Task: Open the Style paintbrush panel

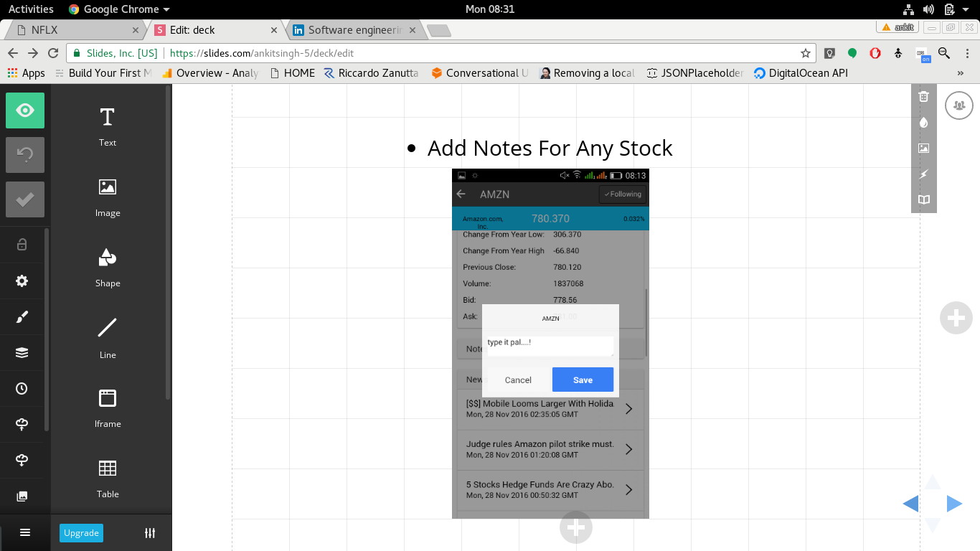Action: [22, 317]
